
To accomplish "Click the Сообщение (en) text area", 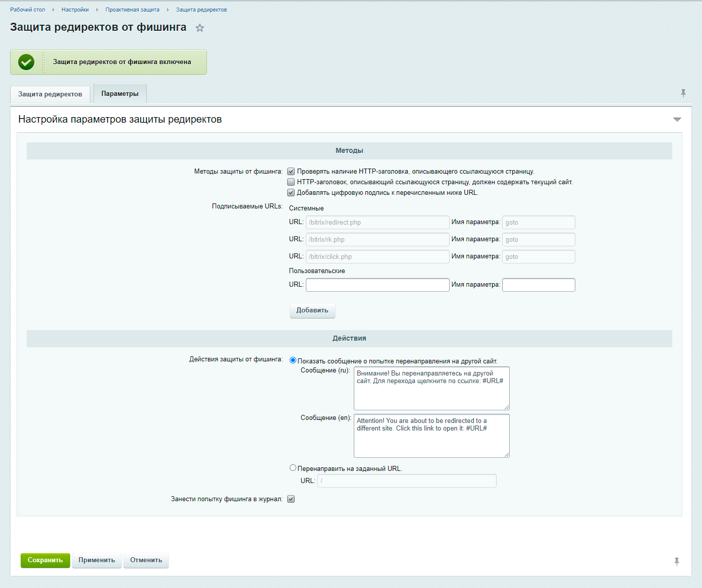I will click(x=431, y=436).
